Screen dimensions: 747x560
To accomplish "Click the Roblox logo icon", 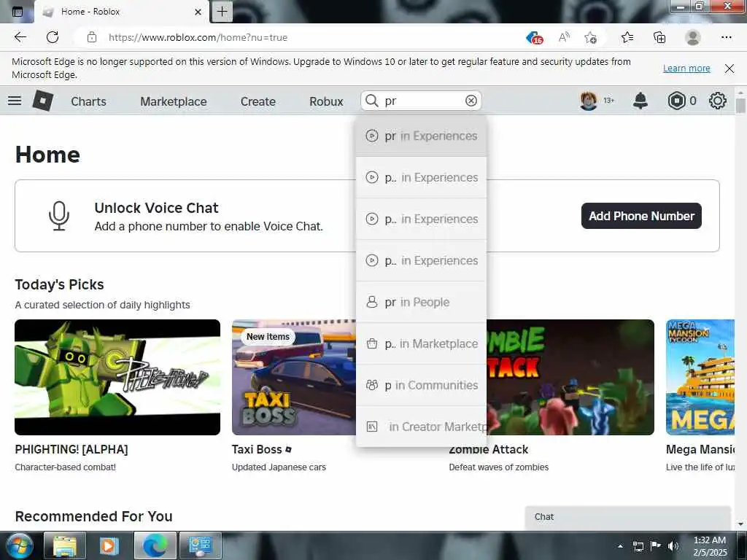I will (43, 101).
